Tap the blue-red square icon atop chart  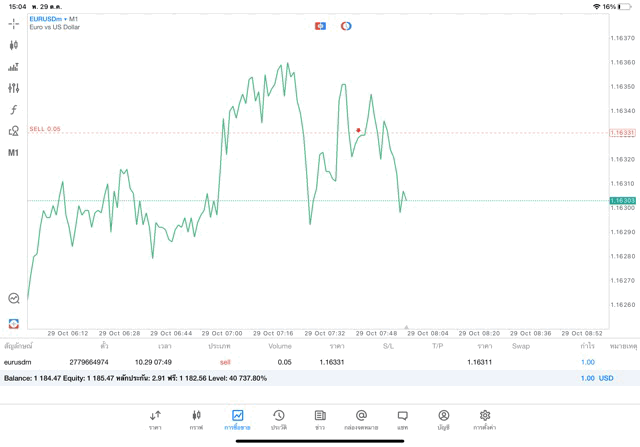(320, 26)
